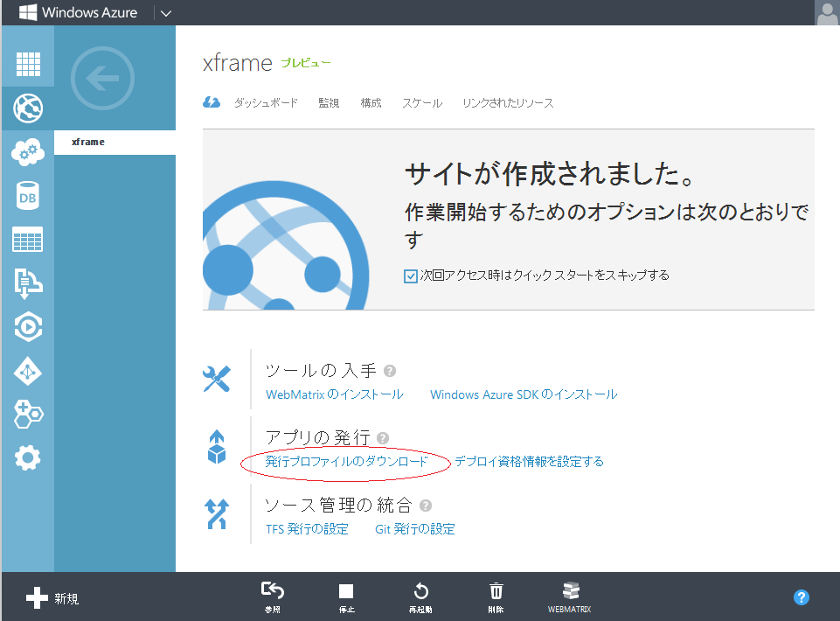Select the All Items grid icon at top

coord(28,65)
